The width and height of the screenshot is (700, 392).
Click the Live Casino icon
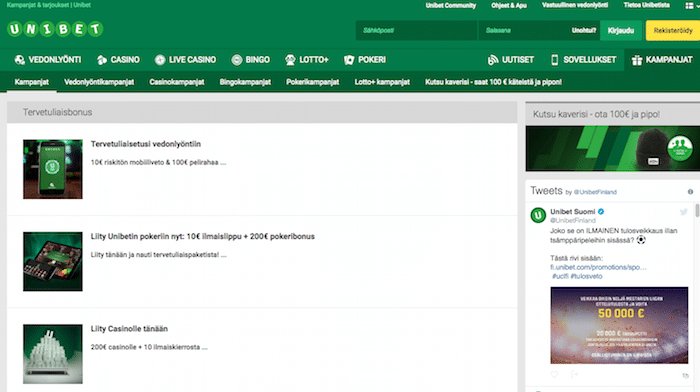pos(160,60)
